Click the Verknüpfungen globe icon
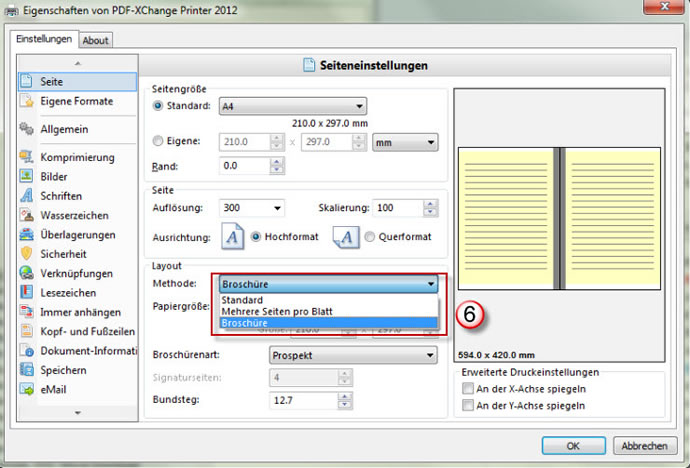The height and width of the screenshot is (468, 690). pos(26,273)
